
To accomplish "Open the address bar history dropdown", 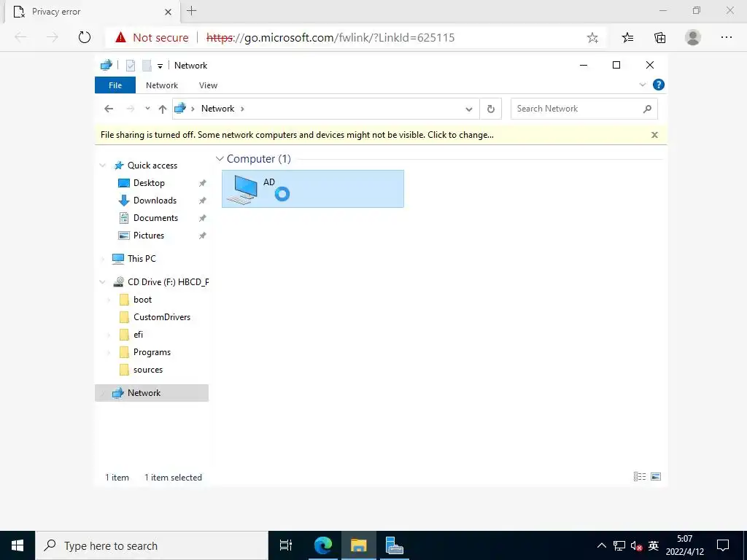I will tap(469, 109).
